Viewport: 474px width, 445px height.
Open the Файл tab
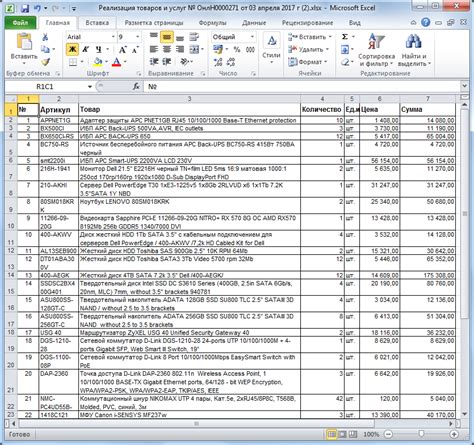tap(20, 23)
